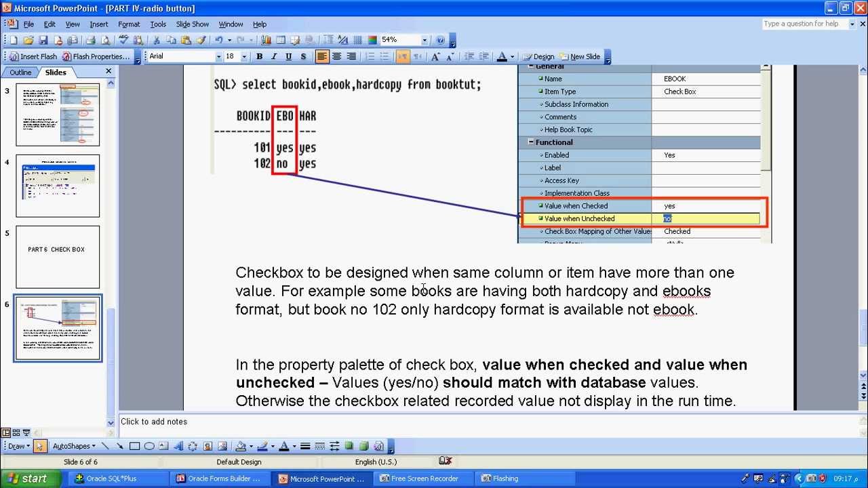
Task: Open the formatting toolbar Font Color dropdown arrow
Action: pos(512,56)
